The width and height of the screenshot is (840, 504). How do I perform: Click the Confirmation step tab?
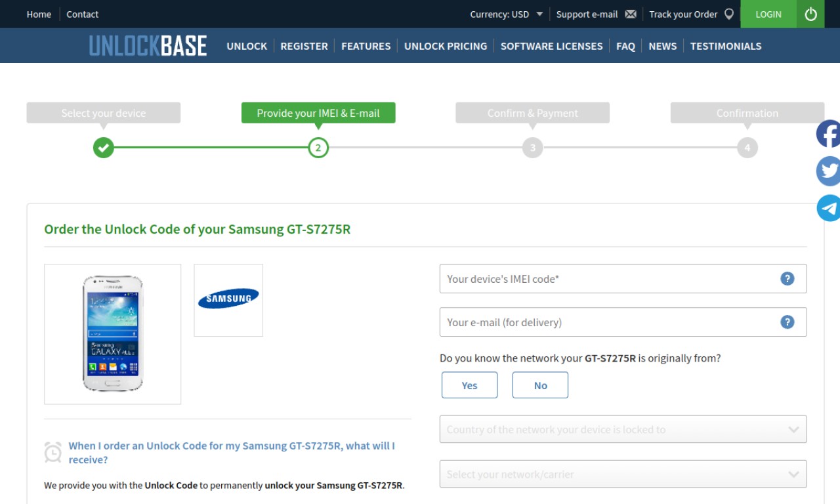coord(747,113)
